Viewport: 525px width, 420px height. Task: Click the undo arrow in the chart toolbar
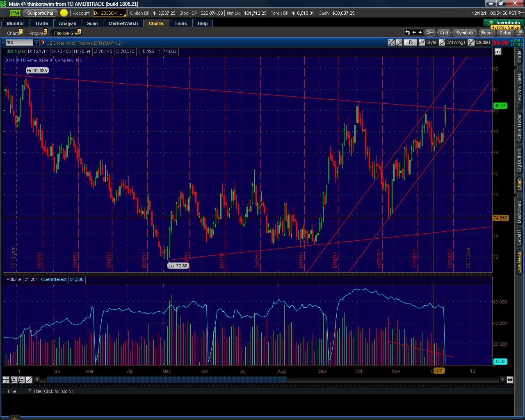point(407,32)
